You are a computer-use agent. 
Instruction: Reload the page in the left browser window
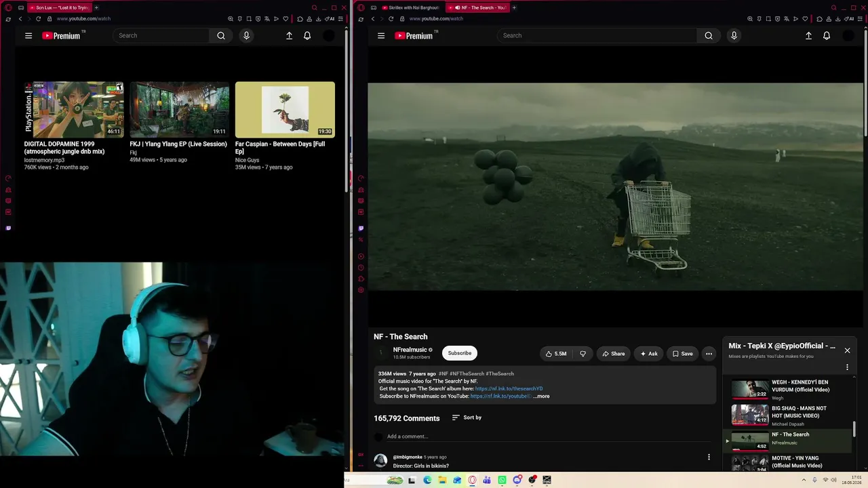pos(38,19)
